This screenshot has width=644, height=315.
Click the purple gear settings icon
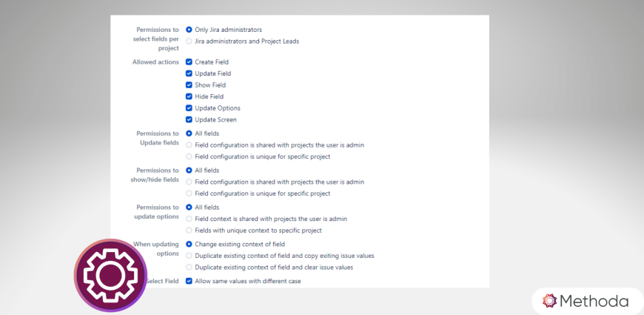110,275
